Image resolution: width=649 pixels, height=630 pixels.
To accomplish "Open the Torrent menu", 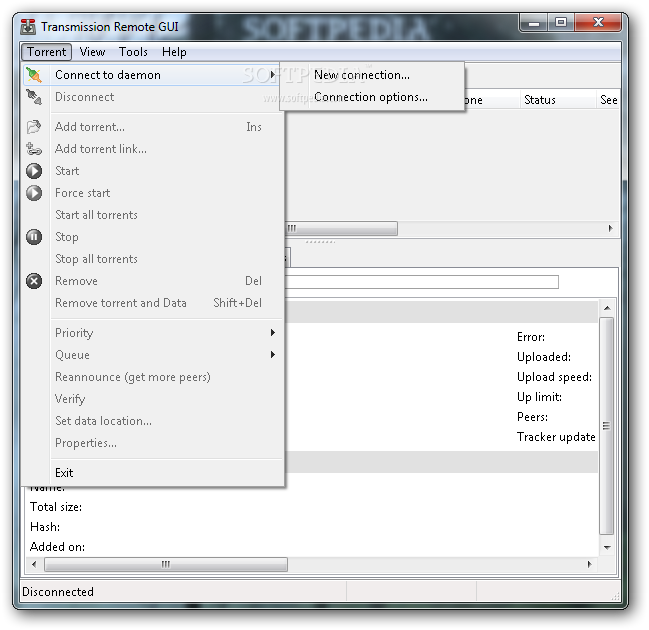I will (46, 52).
